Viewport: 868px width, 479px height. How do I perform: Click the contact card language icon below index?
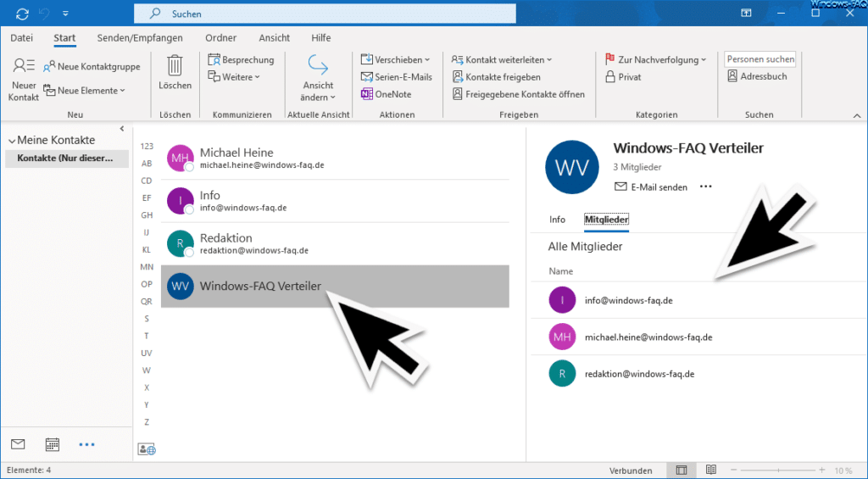[x=147, y=449]
